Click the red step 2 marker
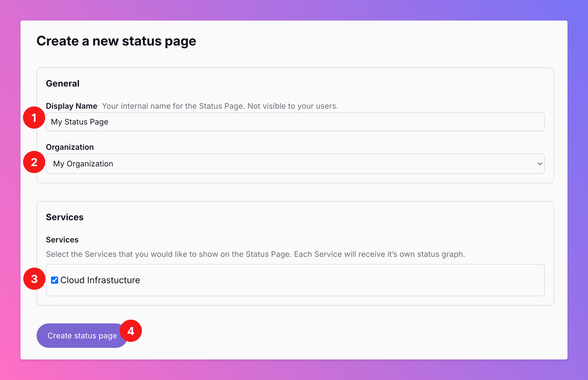This screenshot has height=380, width=588. (34, 162)
